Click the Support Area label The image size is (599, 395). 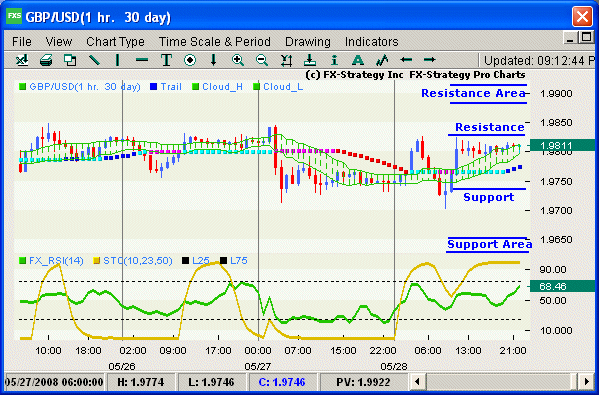click(489, 244)
